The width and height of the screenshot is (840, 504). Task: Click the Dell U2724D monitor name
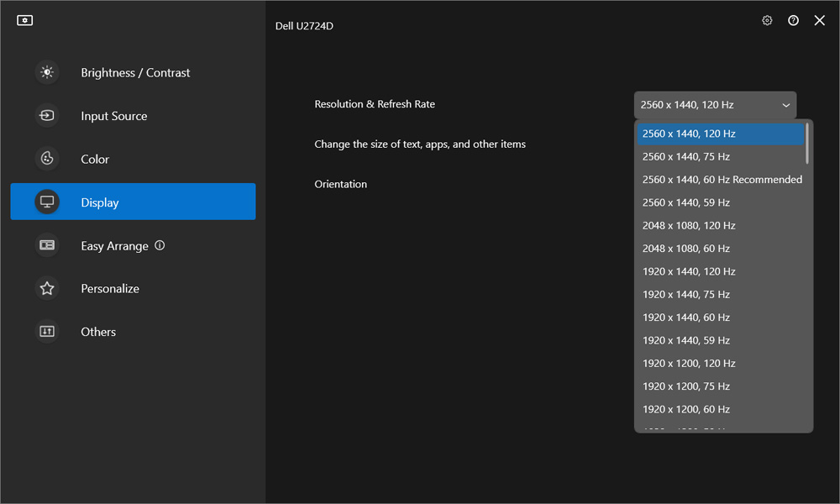tap(304, 26)
